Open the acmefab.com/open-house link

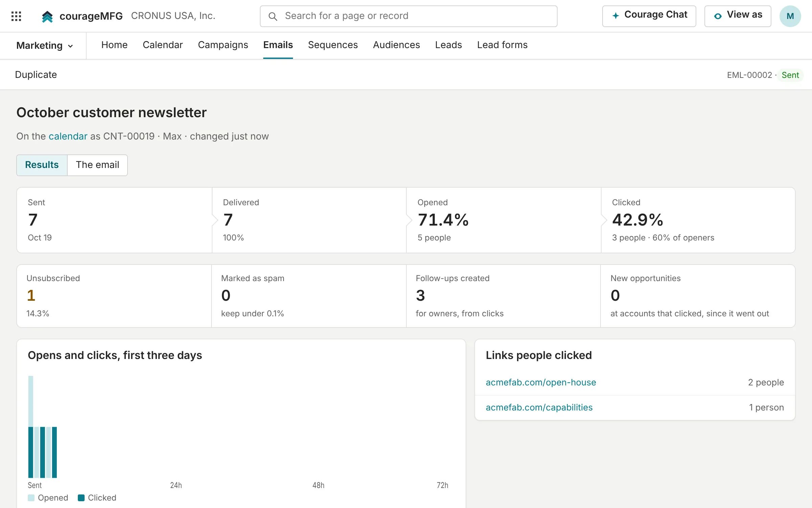coord(541,382)
